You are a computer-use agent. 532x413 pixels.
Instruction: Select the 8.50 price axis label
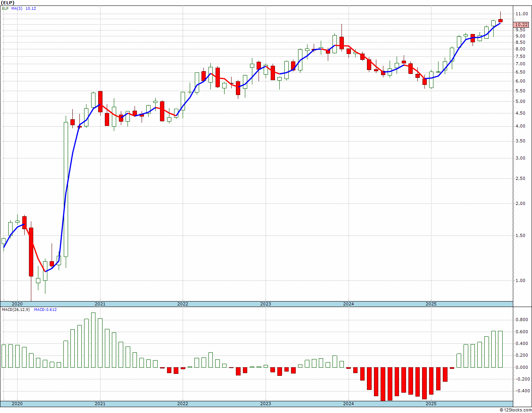520,42
